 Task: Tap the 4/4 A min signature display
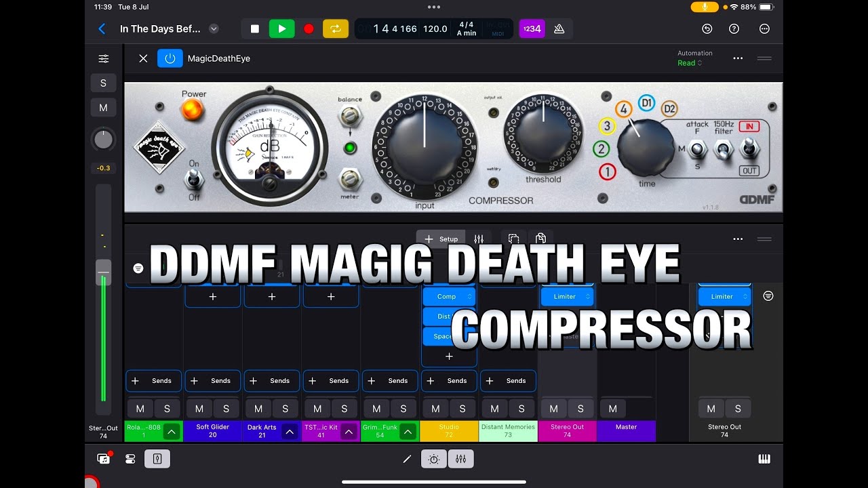(467, 28)
